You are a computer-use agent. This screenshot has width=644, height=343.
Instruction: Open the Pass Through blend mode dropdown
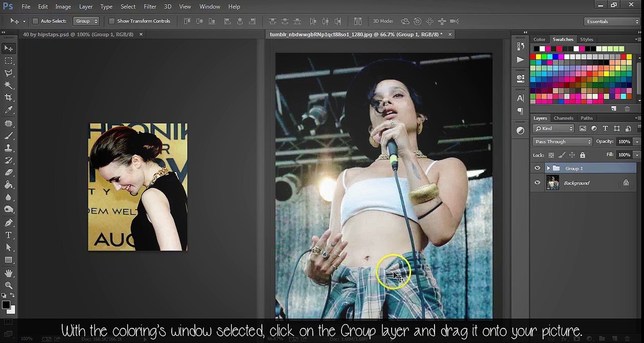(x=562, y=141)
